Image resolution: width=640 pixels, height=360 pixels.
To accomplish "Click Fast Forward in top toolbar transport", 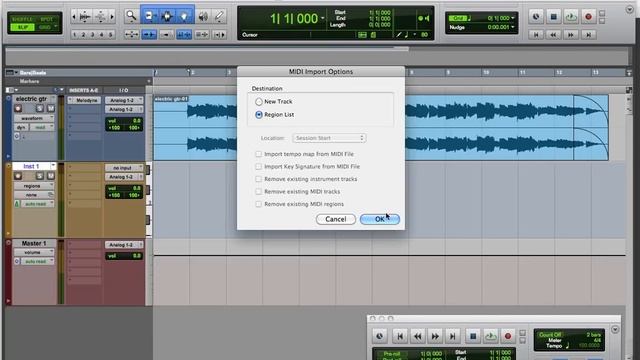I will [x=571, y=35].
